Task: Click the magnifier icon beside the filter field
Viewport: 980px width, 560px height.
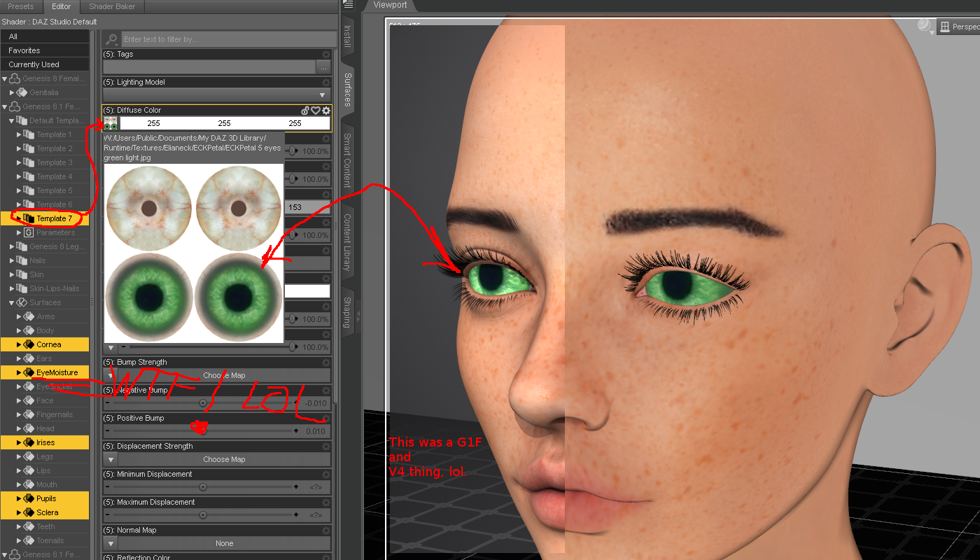Action: point(111,39)
